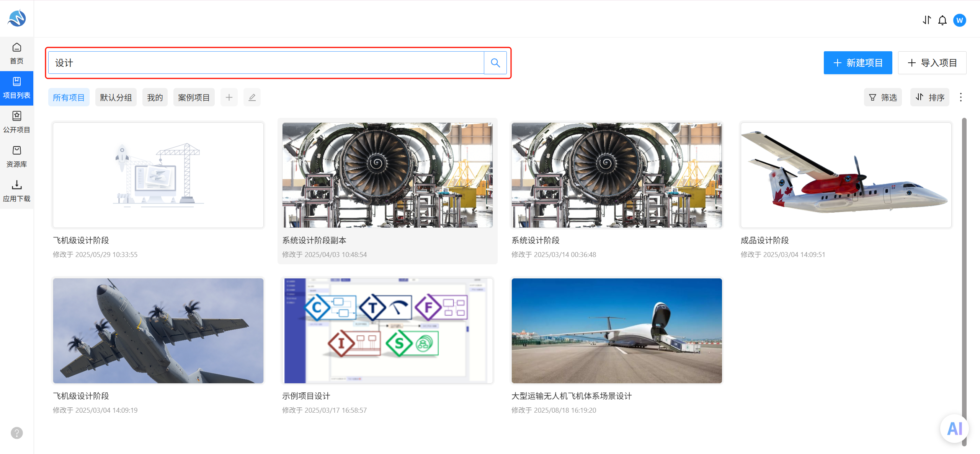
Task: Open placeholder thumbnail of 飞机级设计阶段 2025/05/29
Action: click(158, 175)
